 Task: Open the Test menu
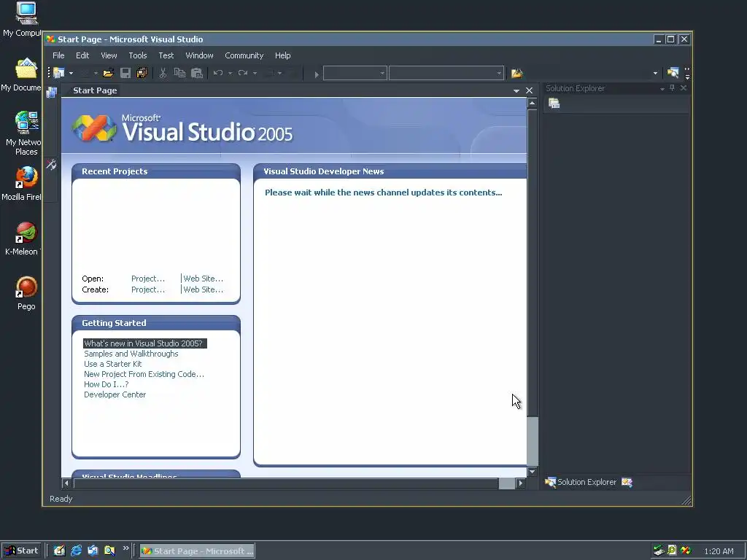166,55
